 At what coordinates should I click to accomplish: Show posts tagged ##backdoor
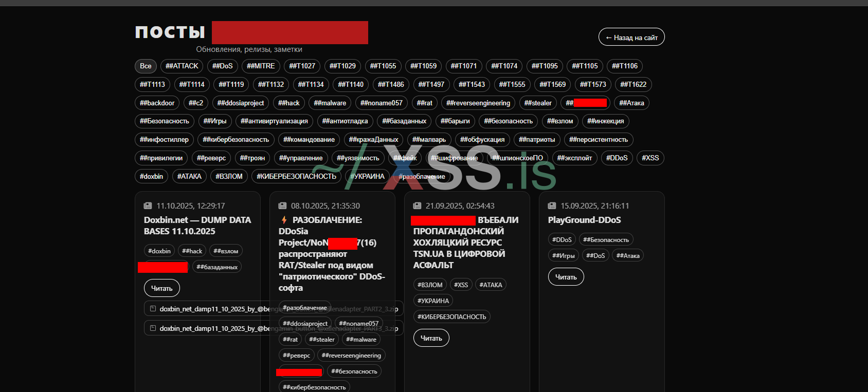tap(157, 103)
